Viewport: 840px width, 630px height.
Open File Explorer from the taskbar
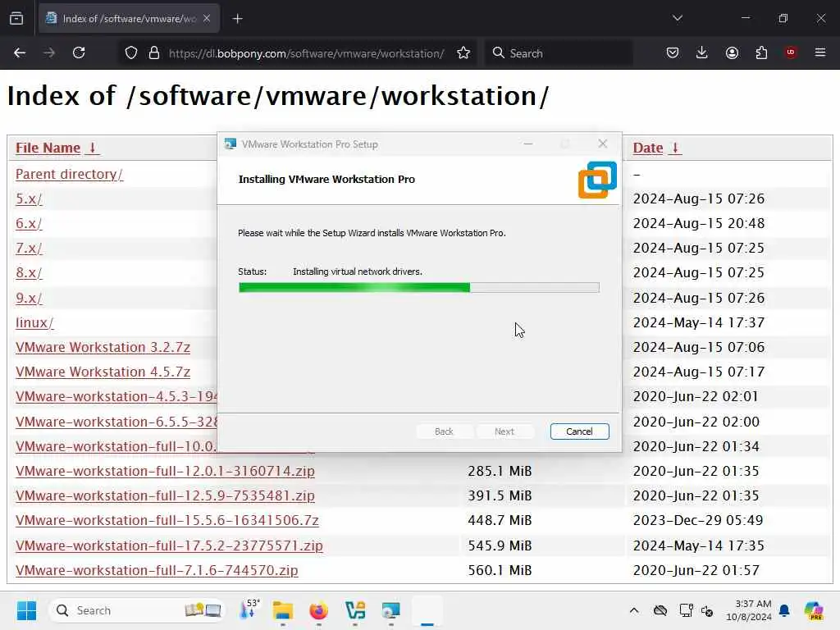(283, 610)
